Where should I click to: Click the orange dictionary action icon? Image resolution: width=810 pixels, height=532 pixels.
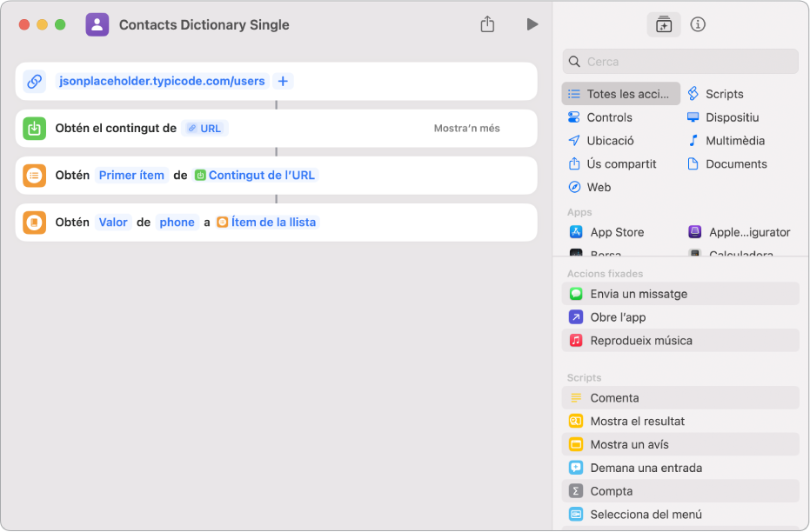pyautogui.click(x=35, y=223)
